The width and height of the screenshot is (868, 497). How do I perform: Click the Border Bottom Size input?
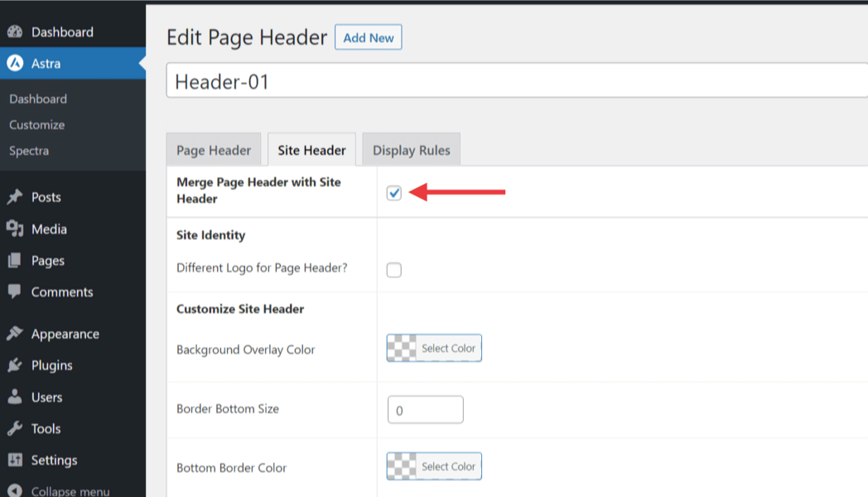click(x=425, y=409)
